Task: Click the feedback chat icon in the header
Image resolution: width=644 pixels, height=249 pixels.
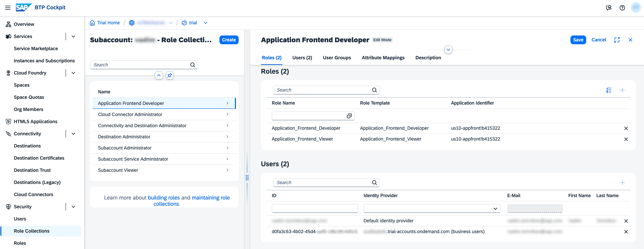Action: 609,8
